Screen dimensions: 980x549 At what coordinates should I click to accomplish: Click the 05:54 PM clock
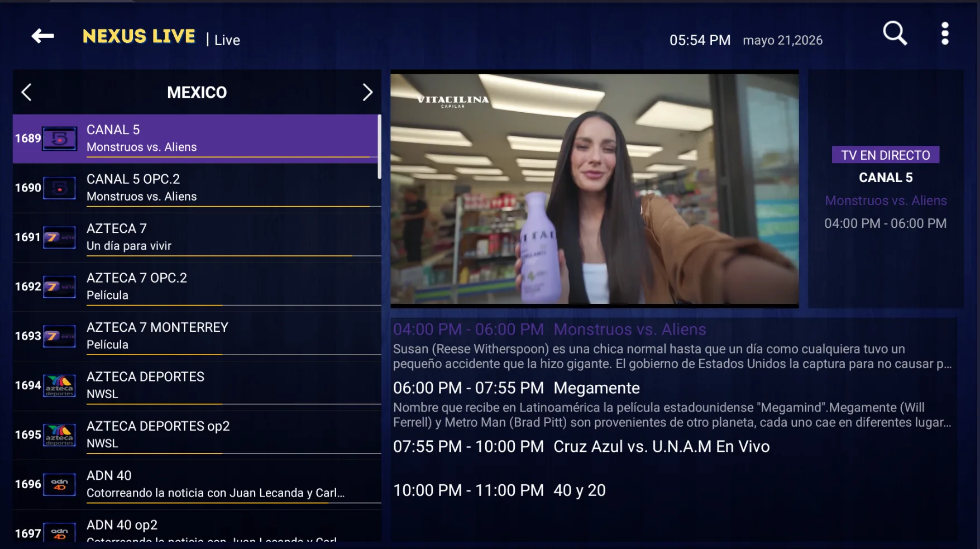point(700,40)
